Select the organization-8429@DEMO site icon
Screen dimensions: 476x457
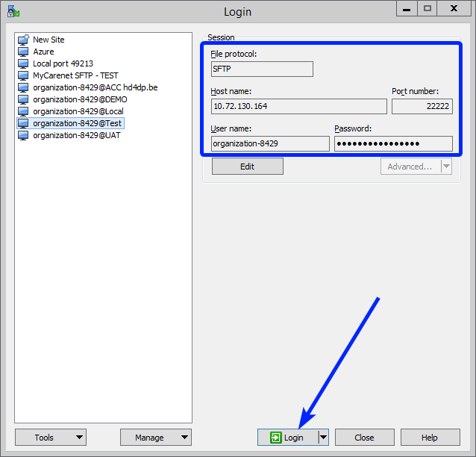(23, 99)
